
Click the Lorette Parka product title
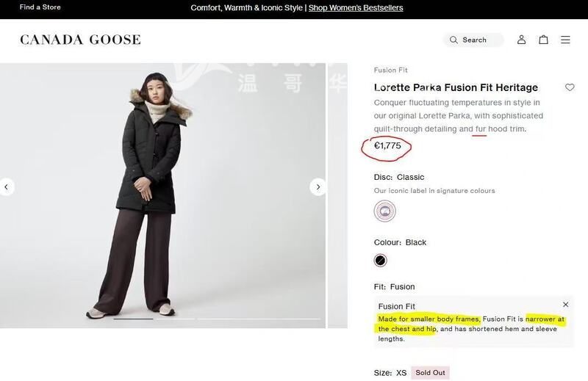pos(456,87)
